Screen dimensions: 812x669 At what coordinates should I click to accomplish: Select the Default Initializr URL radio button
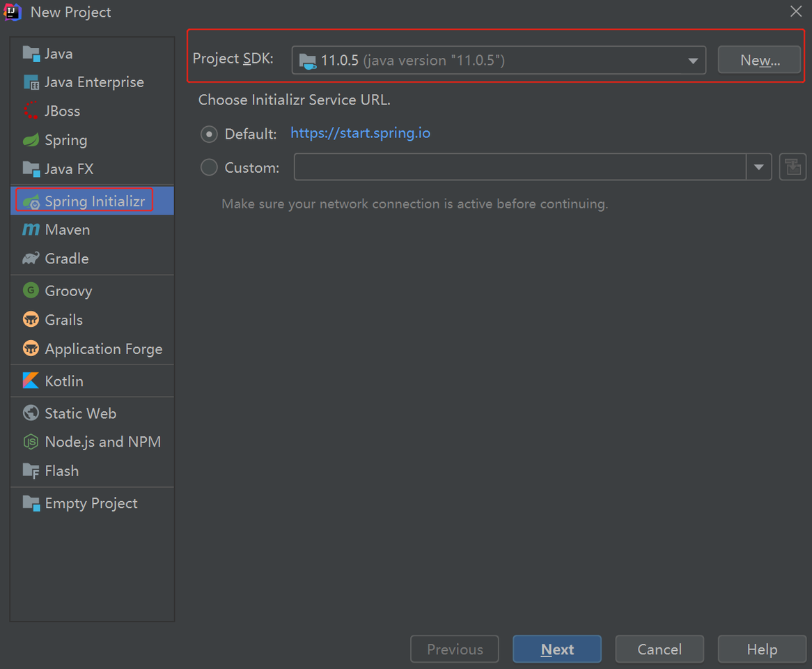209,134
